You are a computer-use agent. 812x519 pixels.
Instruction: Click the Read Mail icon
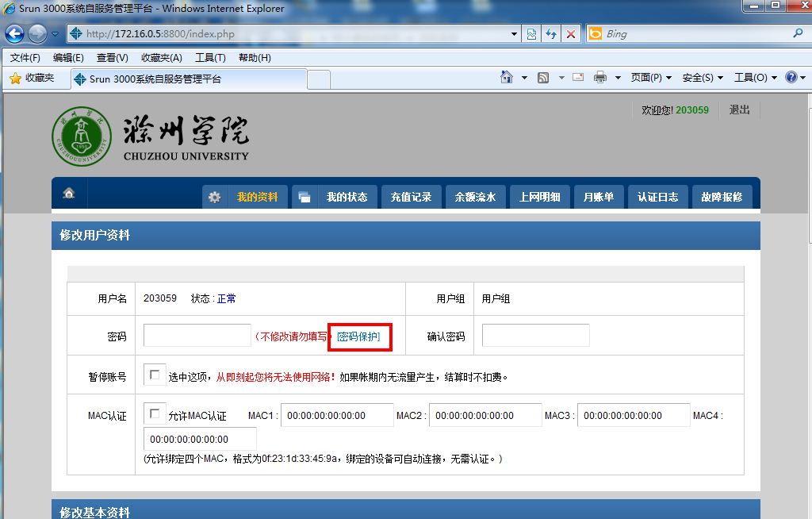point(578,77)
